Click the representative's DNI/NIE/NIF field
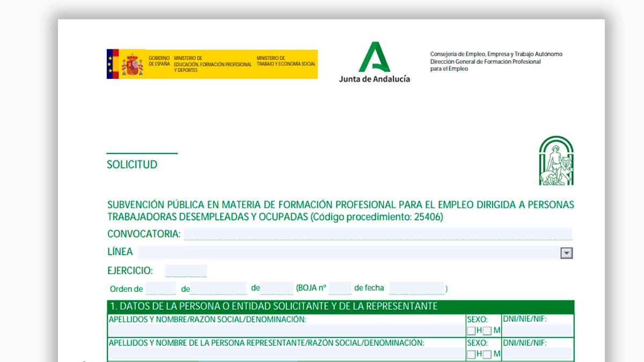The height and width of the screenshot is (362, 644). point(537,353)
